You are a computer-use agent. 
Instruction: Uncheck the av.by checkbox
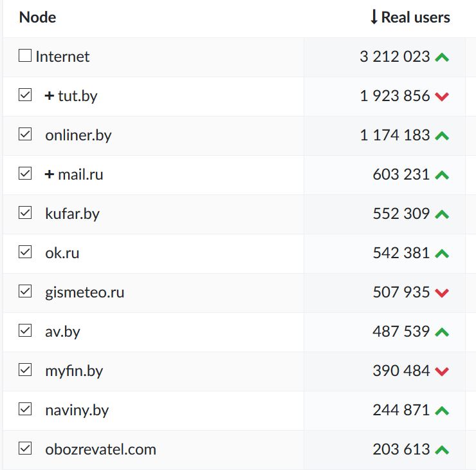click(x=25, y=331)
